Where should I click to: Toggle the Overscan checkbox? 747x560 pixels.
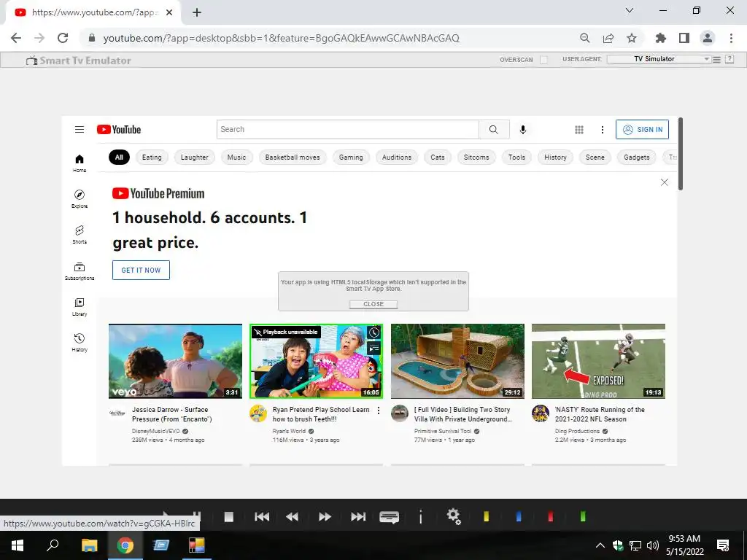[543, 60]
